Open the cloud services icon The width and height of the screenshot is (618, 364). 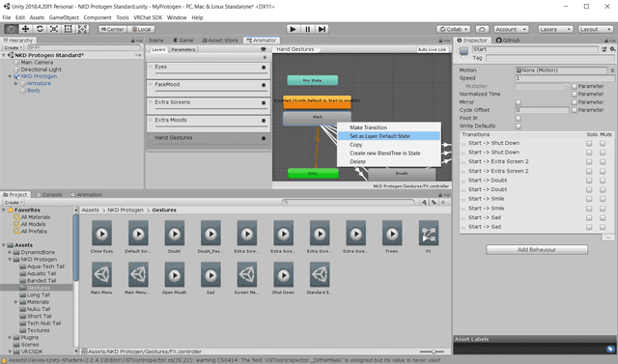coord(482,29)
